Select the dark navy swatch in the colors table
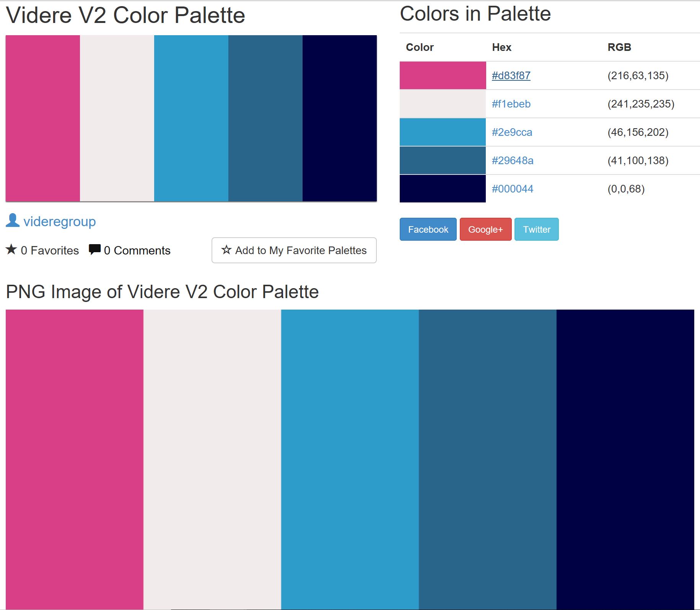This screenshot has width=700, height=610. pos(443,189)
